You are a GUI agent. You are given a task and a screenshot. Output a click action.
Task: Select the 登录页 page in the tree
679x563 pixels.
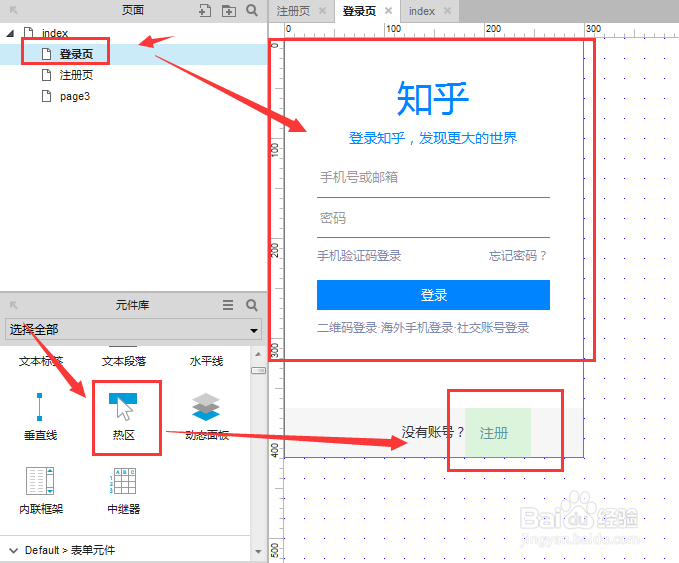pos(76,54)
